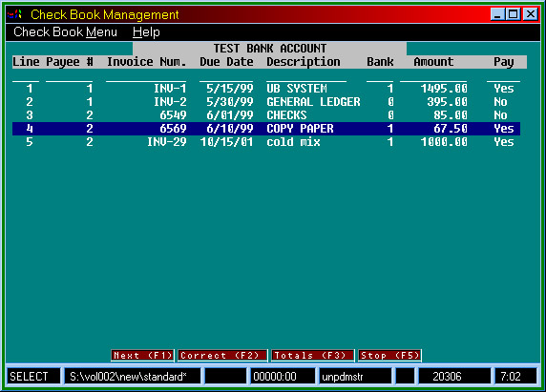Image resolution: width=546 pixels, height=392 pixels.
Task: Click the Totals (F3) button
Action: coord(312,356)
